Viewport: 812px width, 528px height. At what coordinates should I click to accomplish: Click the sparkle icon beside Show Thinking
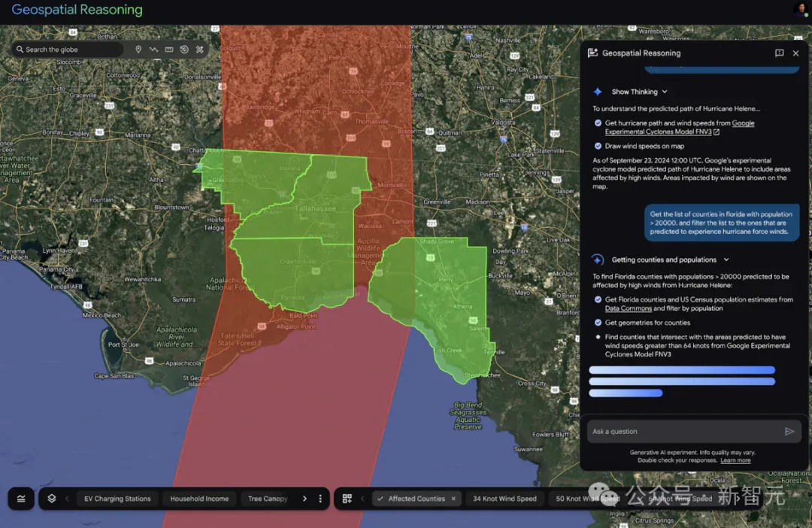click(598, 92)
